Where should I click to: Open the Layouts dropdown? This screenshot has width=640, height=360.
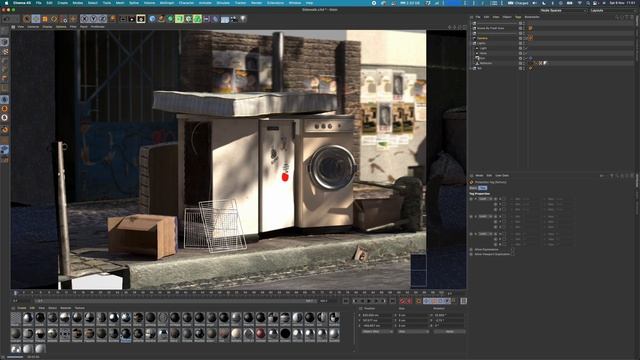tap(613, 11)
